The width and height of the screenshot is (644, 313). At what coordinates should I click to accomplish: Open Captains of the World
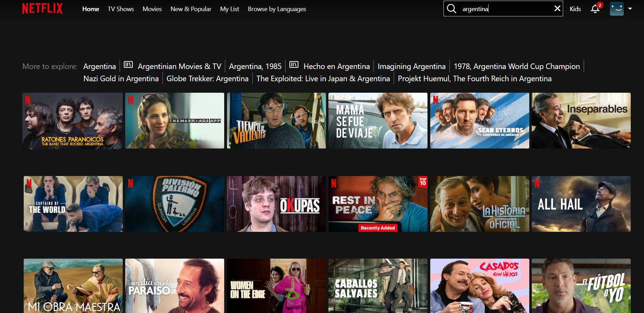click(73, 204)
